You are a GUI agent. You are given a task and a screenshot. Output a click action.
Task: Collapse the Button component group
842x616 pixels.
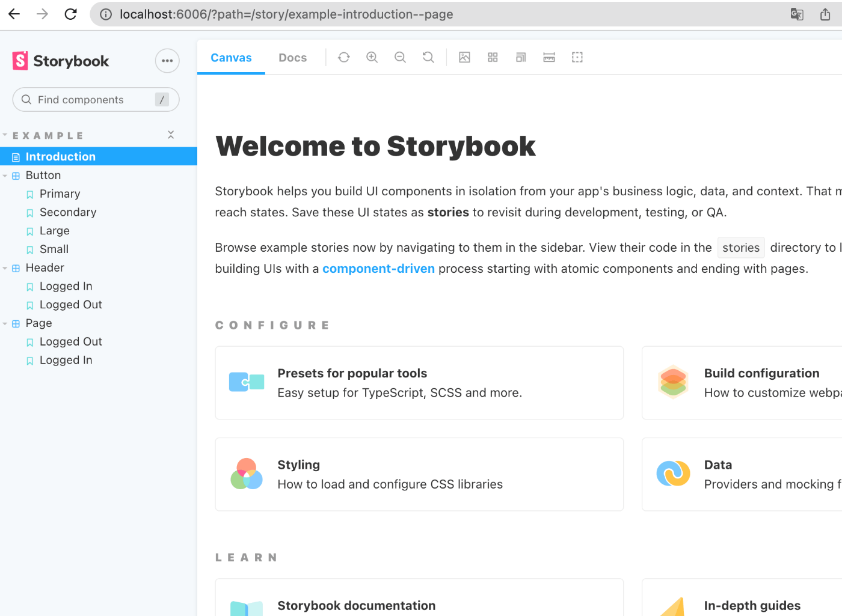pyautogui.click(x=5, y=176)
